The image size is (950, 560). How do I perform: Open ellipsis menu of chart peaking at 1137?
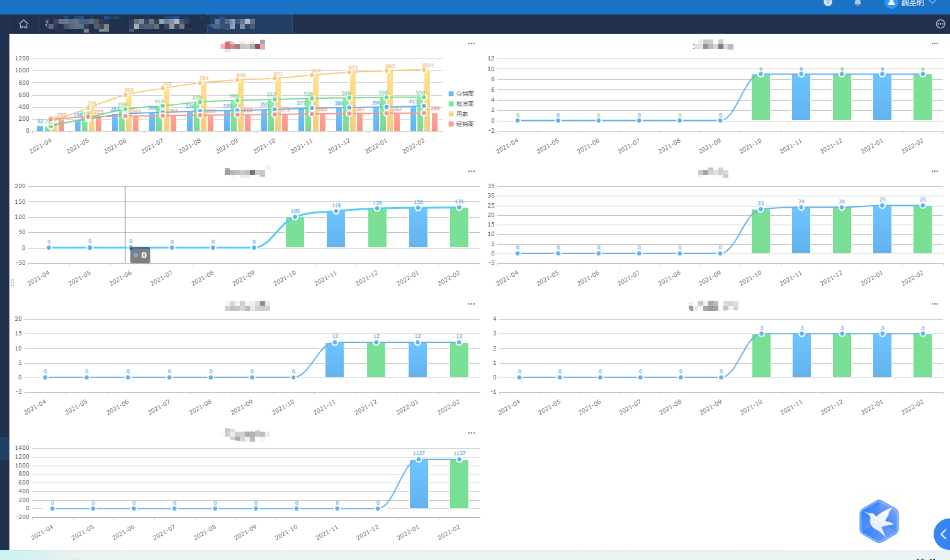point(471,433)
